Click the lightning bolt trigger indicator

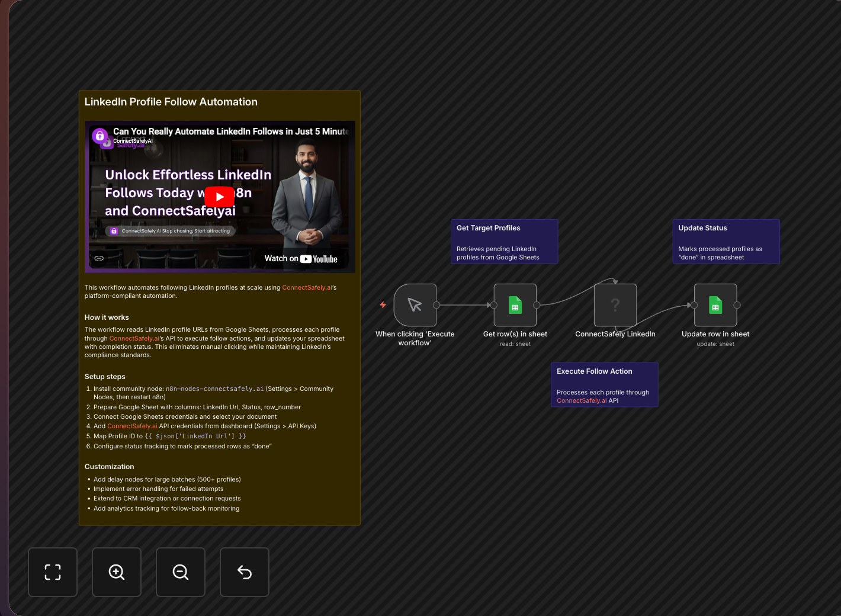(x=383, y=304)
